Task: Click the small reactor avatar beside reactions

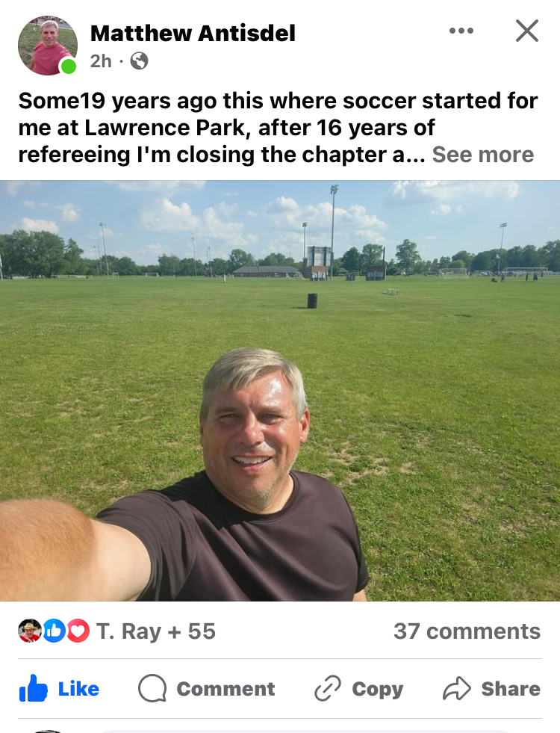Action: [30, 631]
